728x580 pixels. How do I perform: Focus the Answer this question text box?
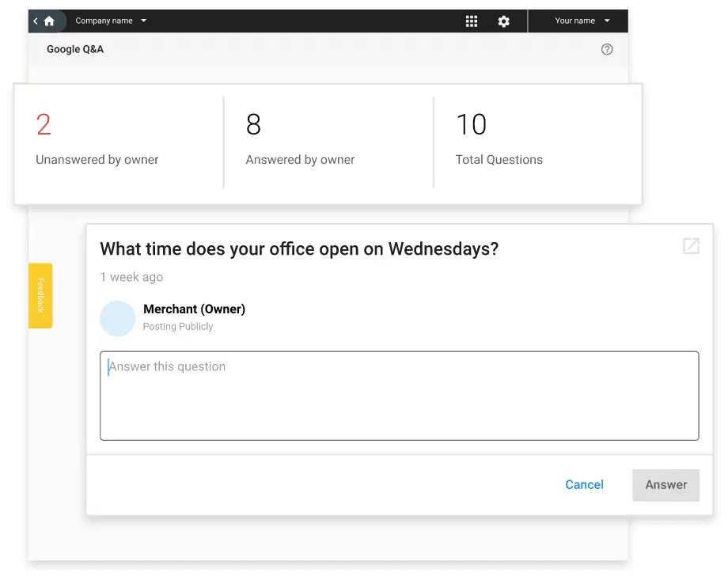[399, 396]
